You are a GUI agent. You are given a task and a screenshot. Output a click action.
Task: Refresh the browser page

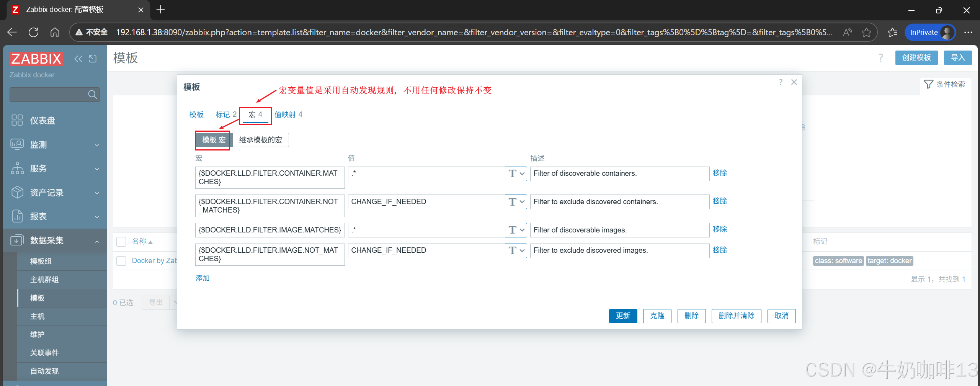pos(33,32)
